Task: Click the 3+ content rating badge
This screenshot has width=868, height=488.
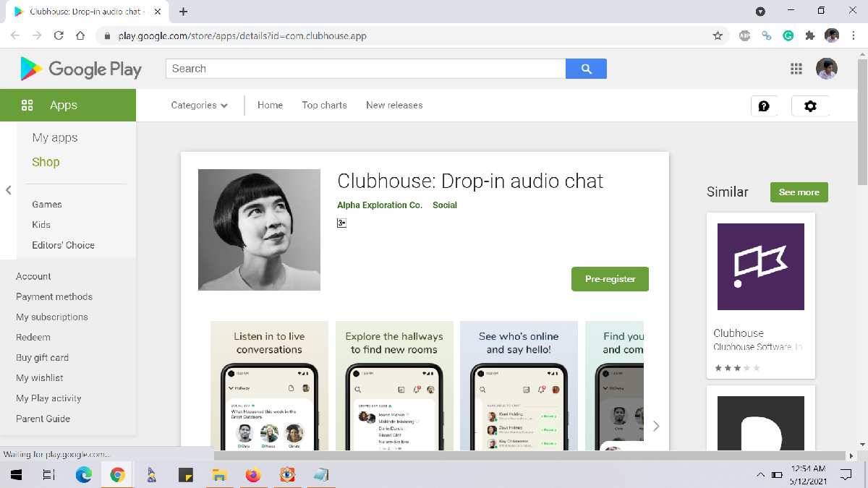Action: click(341, 223)
